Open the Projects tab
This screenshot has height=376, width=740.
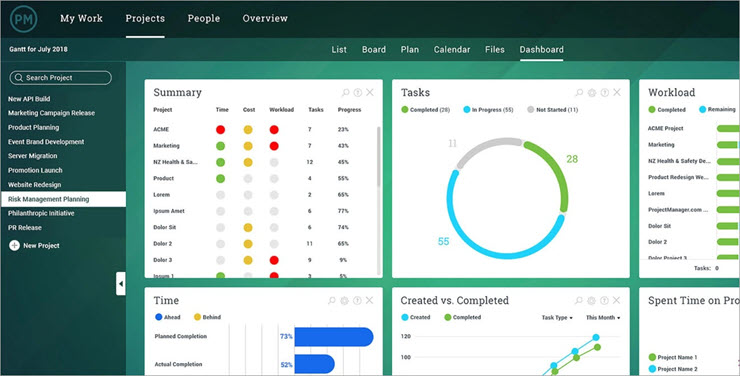pyautogui.click(x=145, y=18)
